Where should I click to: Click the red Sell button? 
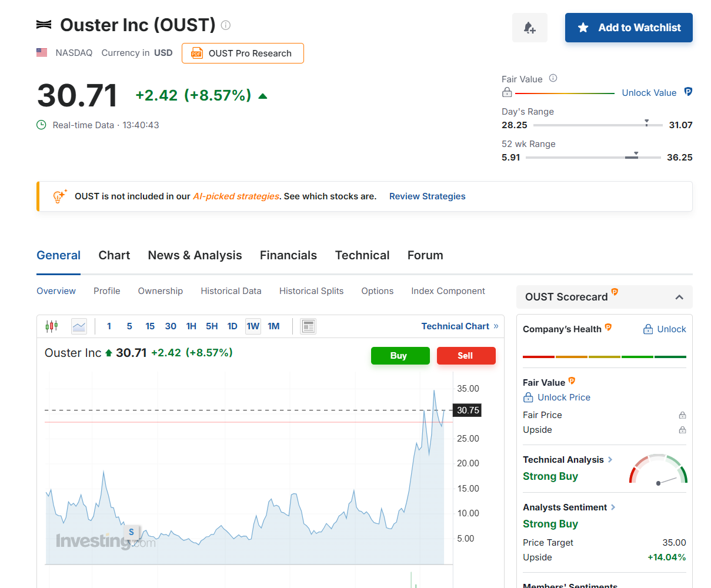pos(466,356)
